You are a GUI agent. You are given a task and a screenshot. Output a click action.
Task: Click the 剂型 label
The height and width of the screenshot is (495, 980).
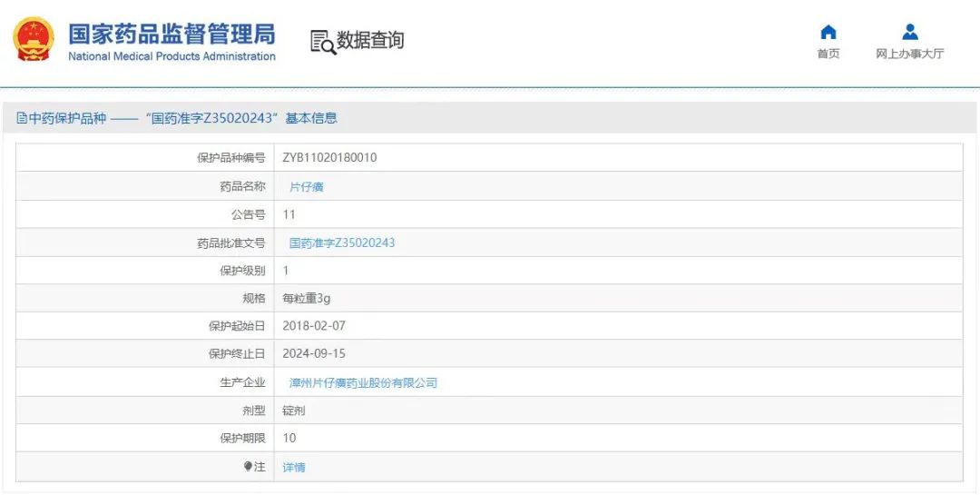(x=254, y=411)
